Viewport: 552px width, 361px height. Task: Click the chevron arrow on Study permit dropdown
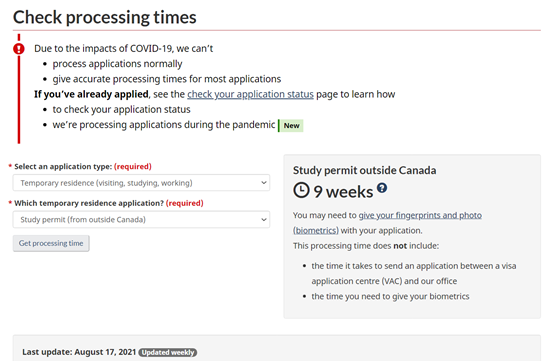(x=263, y=219)
